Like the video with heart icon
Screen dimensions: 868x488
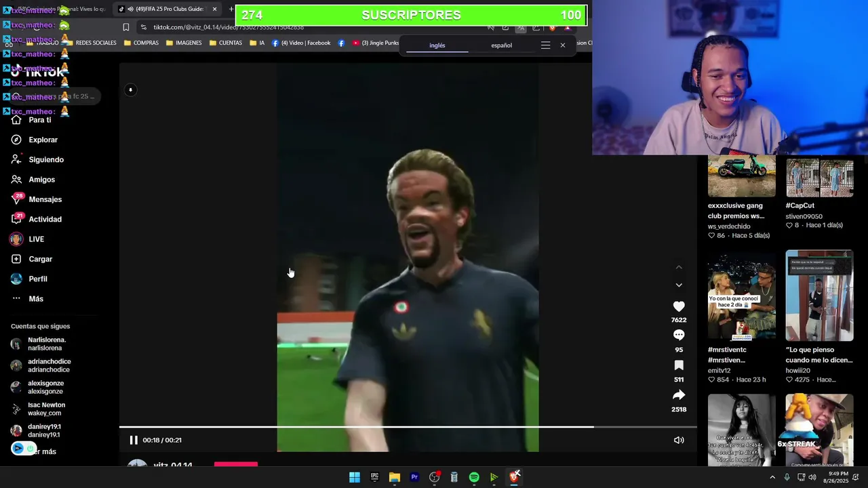tap(679, 306)
